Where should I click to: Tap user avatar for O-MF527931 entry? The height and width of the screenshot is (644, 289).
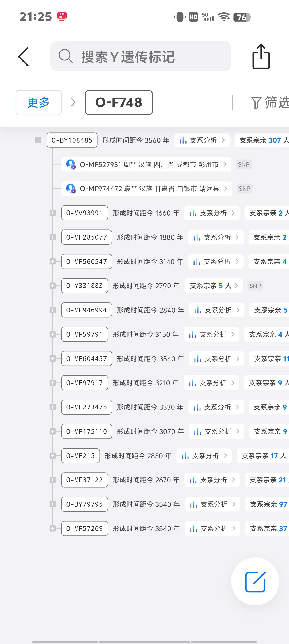point(71,164)
